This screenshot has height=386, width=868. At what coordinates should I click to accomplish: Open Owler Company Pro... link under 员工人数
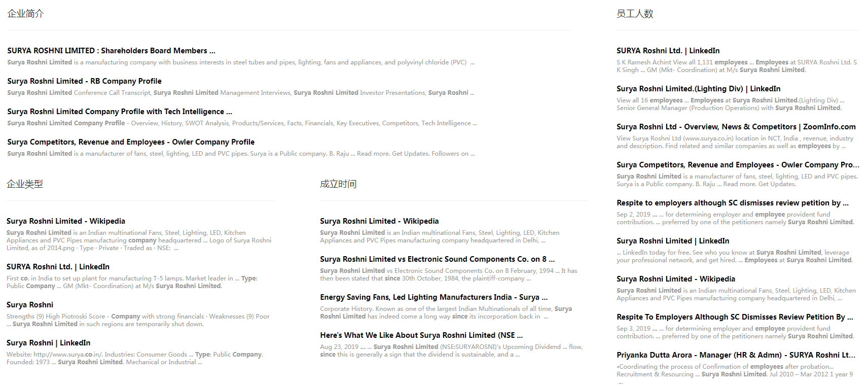738,165
